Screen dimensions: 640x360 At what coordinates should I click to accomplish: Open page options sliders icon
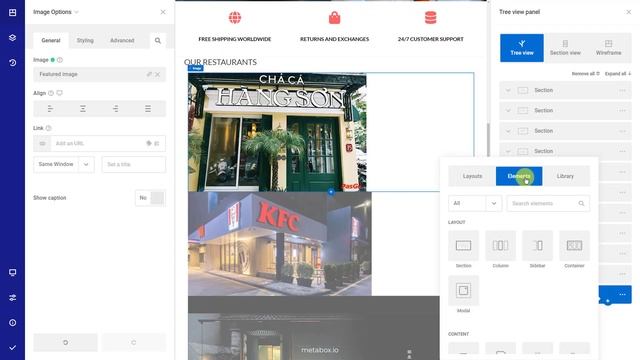[12, 298]
